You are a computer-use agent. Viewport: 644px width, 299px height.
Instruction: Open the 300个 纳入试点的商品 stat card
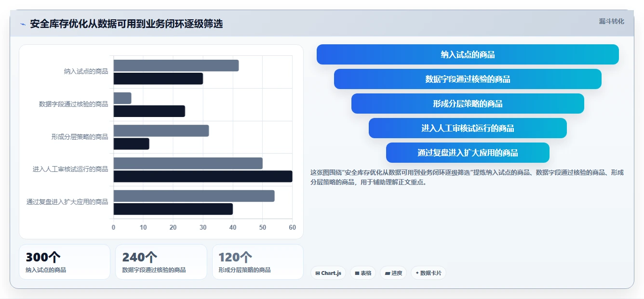(x=65, y=262)
